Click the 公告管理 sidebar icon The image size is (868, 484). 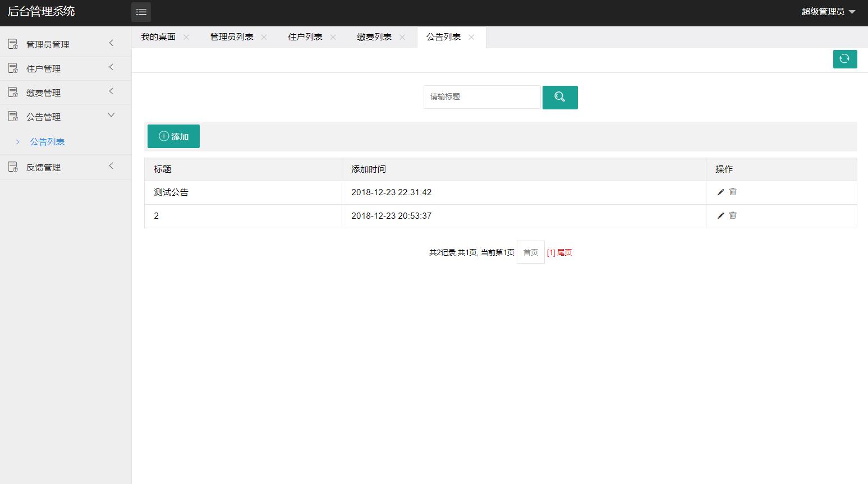(x=12, y=116)
